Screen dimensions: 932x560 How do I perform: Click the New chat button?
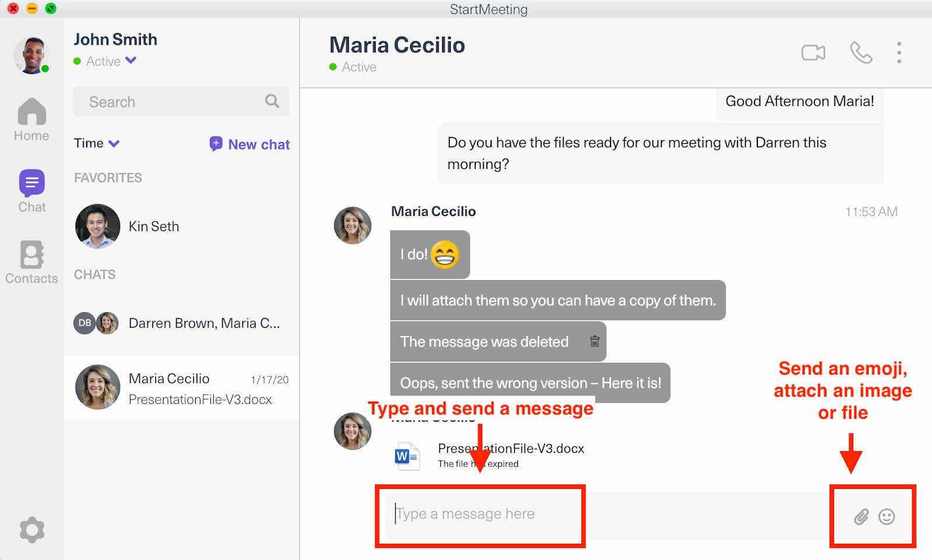click(x=250, y=144)
